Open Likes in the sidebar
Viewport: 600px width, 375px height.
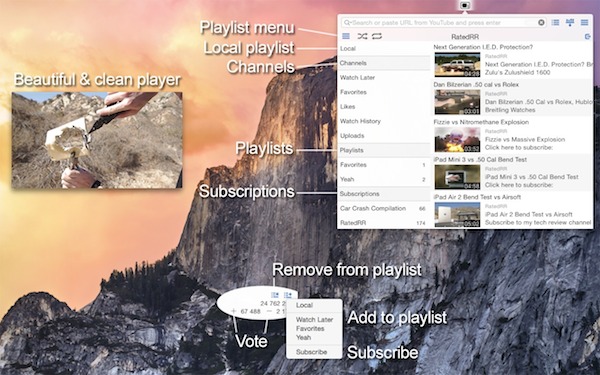[384, 107]
